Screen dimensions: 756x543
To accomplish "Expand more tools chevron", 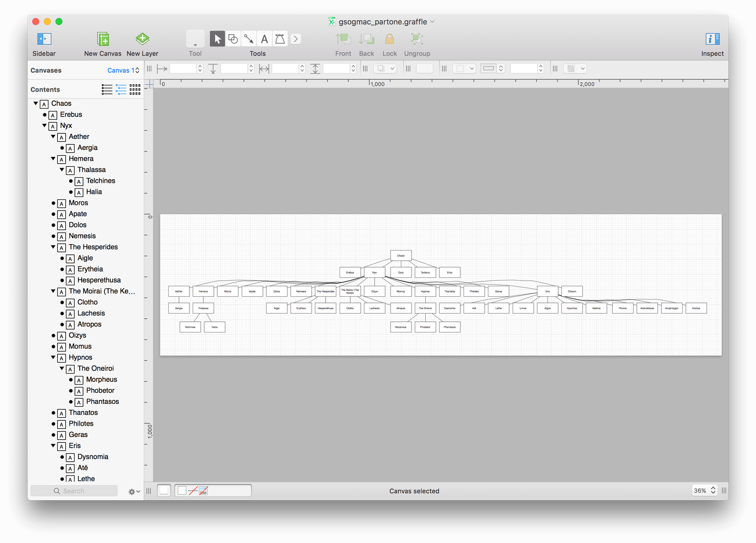I will pyautogui.click(x=296, y=39).
